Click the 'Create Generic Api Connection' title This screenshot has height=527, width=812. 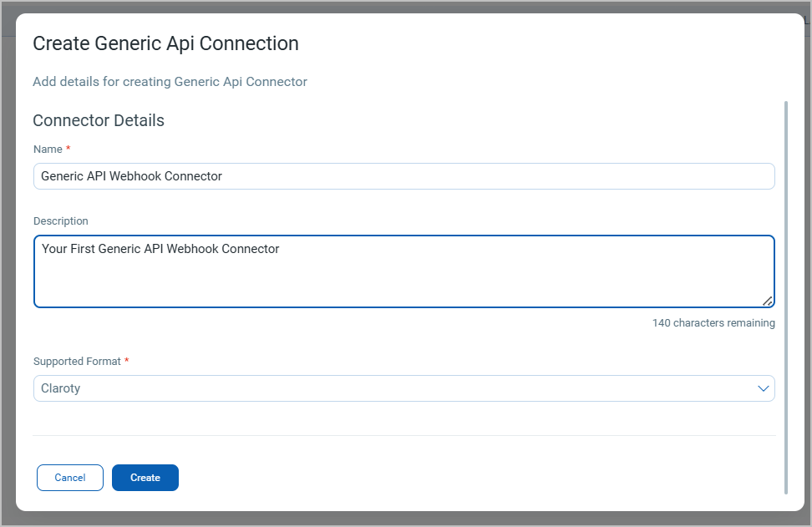click(165, 43)
